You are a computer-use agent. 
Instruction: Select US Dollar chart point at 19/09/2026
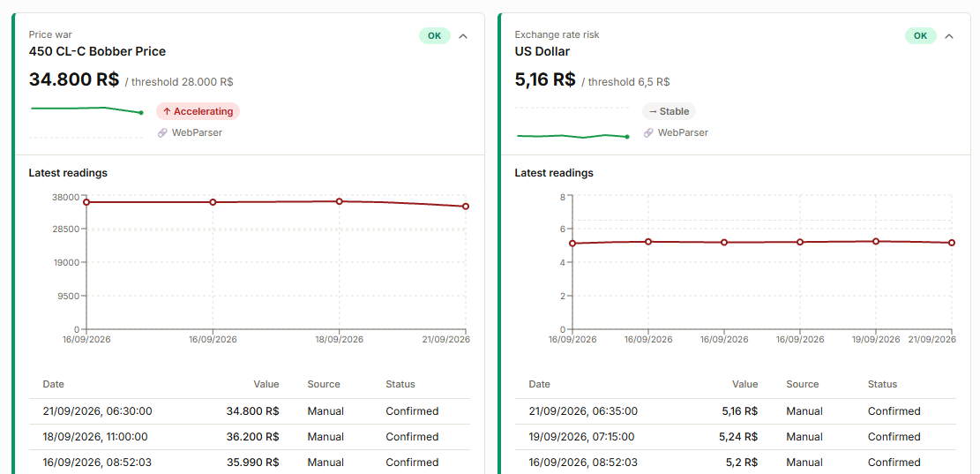[x=876, y=241]
